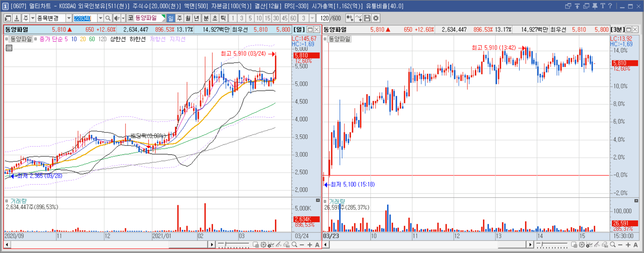Collapse 3-minute volume panel corner button

tap(636, 201)
